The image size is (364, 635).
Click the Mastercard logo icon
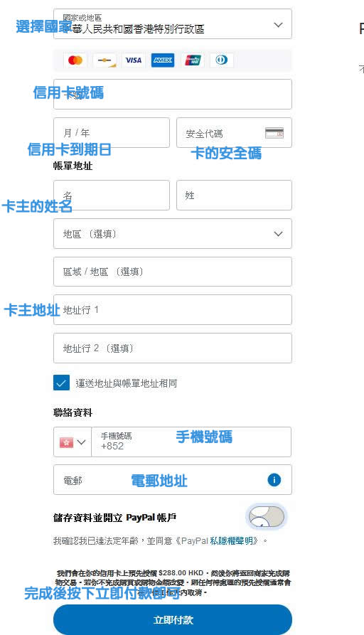coord(75,60)
